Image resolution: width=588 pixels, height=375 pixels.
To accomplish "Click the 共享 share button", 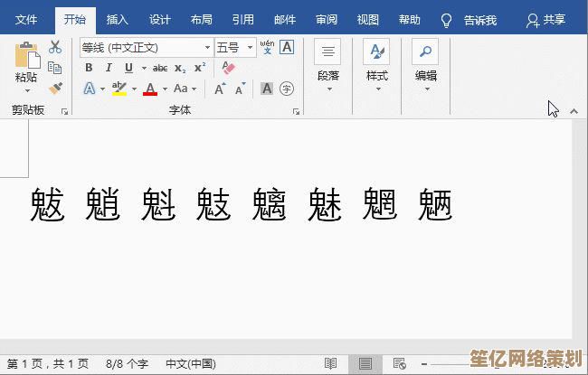I will click(545, 20).
